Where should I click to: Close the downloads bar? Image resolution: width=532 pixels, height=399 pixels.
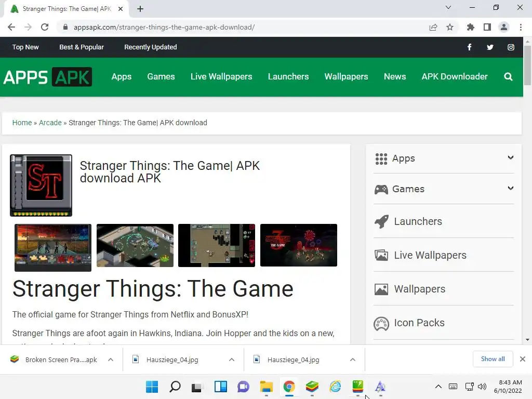tap(523, 359)
